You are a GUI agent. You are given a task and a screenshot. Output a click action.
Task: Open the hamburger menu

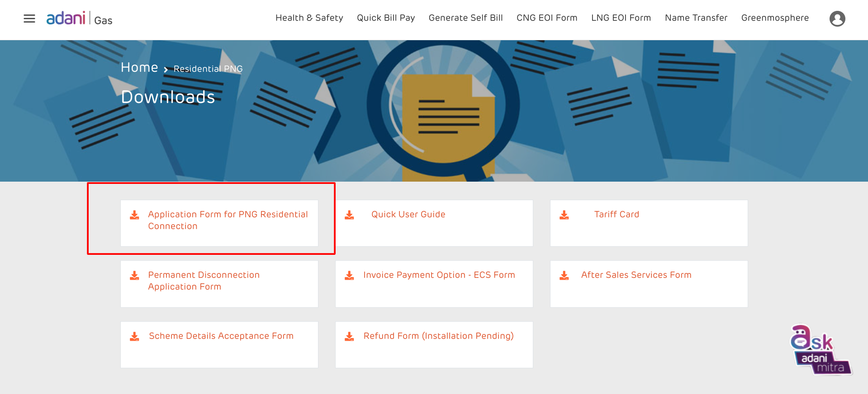coord(29,19)
